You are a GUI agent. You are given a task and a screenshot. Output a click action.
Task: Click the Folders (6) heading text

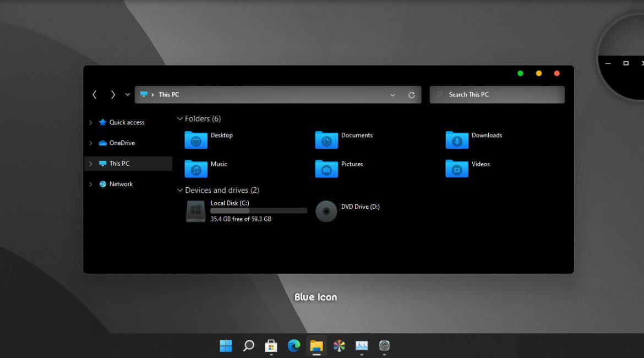click(203, 119)
